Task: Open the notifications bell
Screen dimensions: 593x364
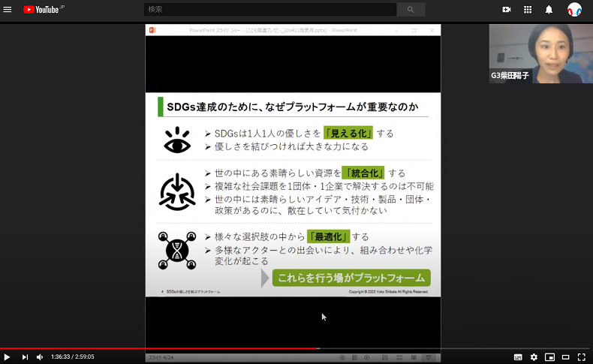Action: click(x=549, y=10)
